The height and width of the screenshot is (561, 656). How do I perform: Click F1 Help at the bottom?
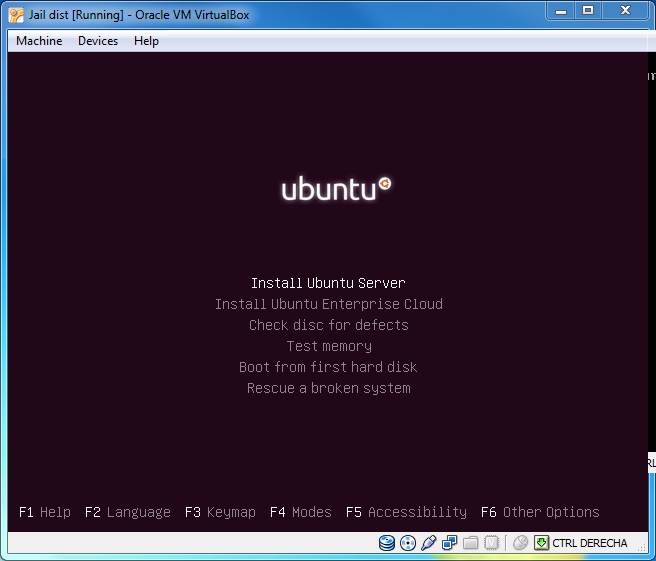pos(45,512)
